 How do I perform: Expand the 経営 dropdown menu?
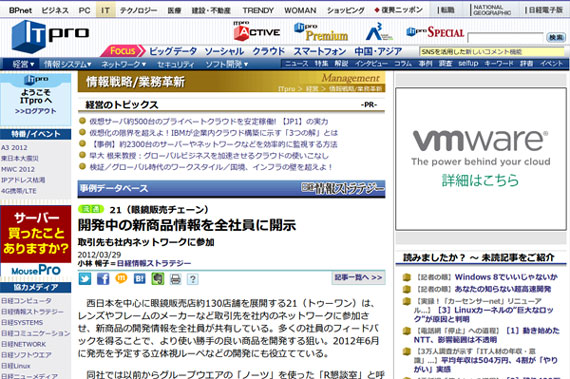23,64
